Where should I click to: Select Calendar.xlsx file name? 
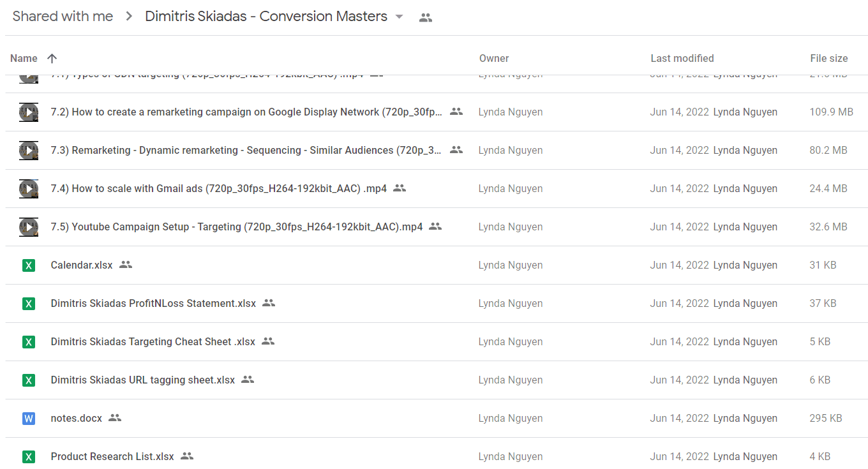(x=82, y=265)
